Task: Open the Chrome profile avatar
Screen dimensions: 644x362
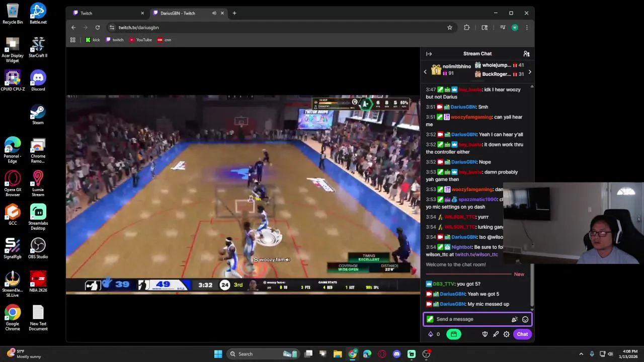Action: point(515,28)
